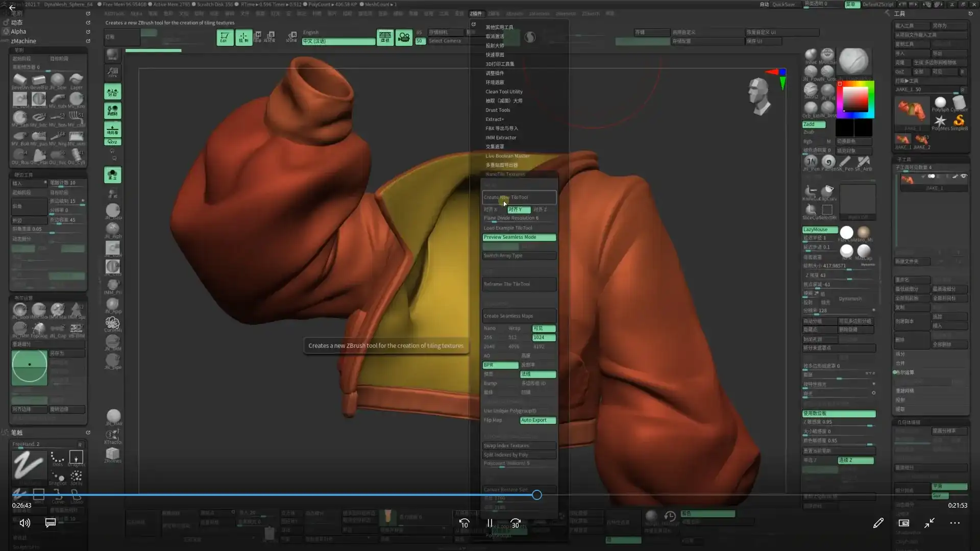Open the volume control
The image size is (980, 551).
click(x=24, y=523)
